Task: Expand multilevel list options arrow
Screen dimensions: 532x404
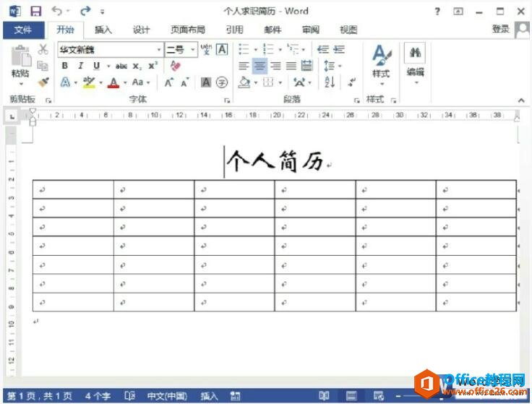Action: [x=304, y=50]
